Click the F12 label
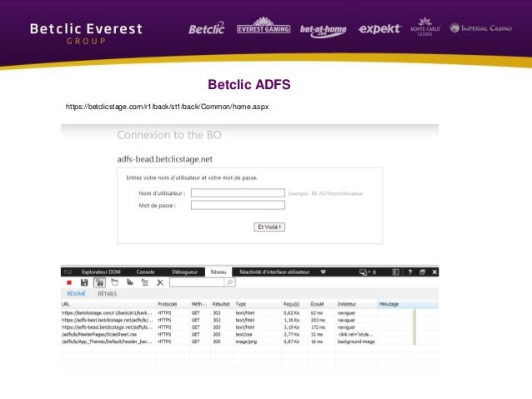 click(x=68, y=272)
